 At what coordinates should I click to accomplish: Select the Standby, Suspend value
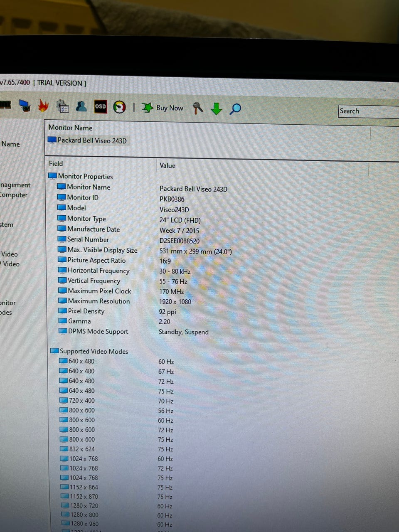[183, 332]
